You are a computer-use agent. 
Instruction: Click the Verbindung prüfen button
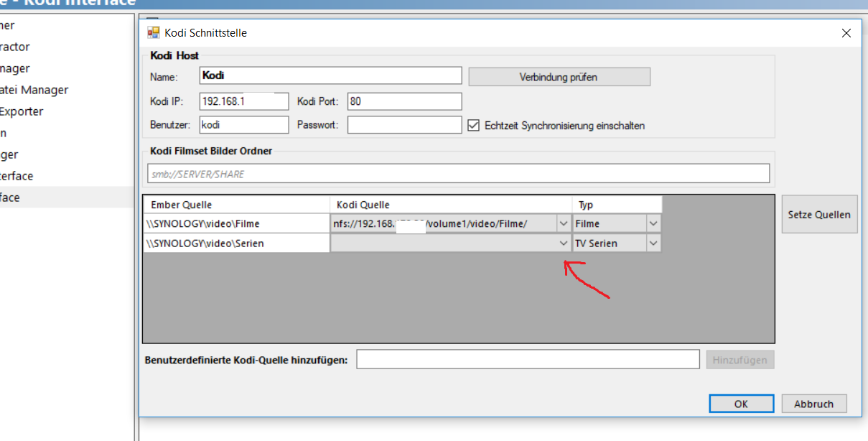click(x=559, y=77)
